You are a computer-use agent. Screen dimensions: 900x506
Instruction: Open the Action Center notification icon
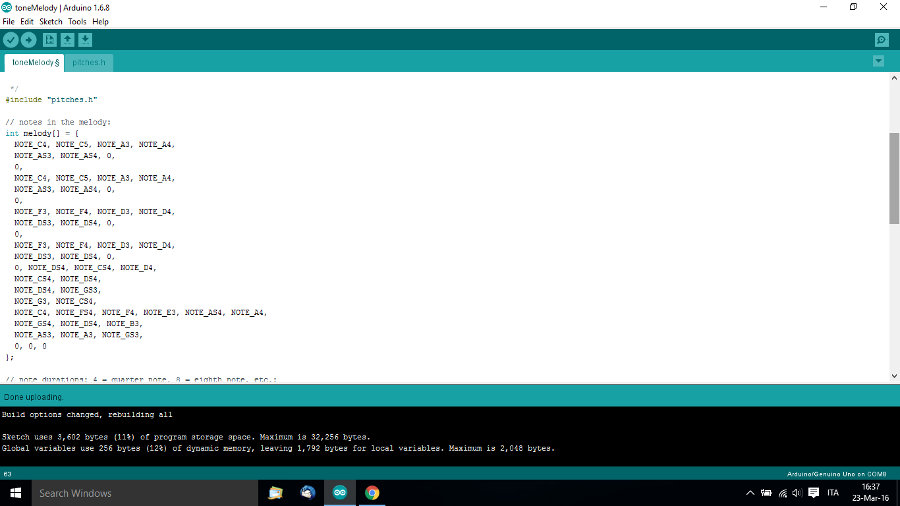[x=813, y=493]
